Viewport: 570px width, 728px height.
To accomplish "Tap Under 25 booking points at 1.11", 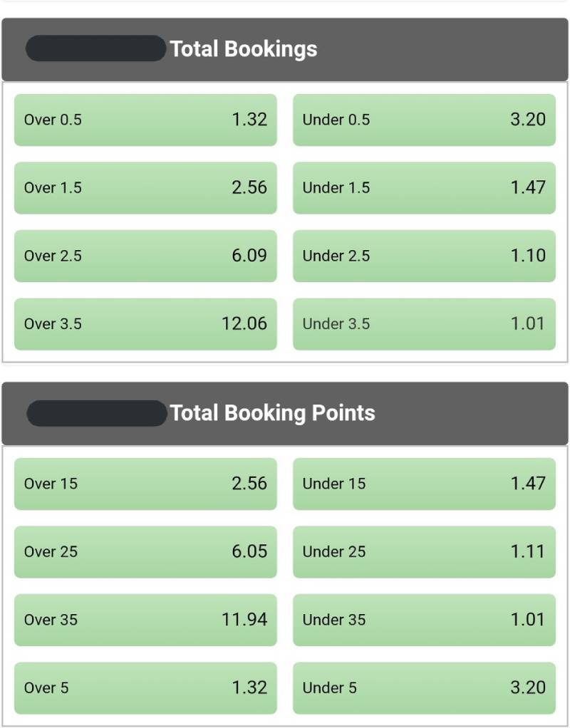I will coord(424,552).
